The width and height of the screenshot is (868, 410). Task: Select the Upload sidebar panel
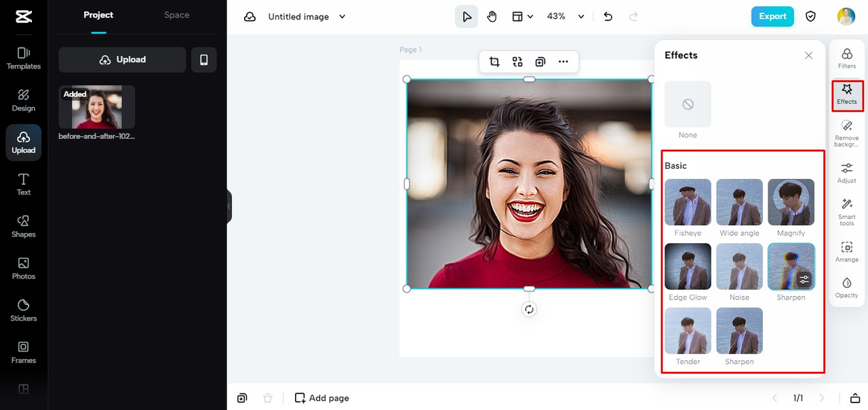coord(24,142)
